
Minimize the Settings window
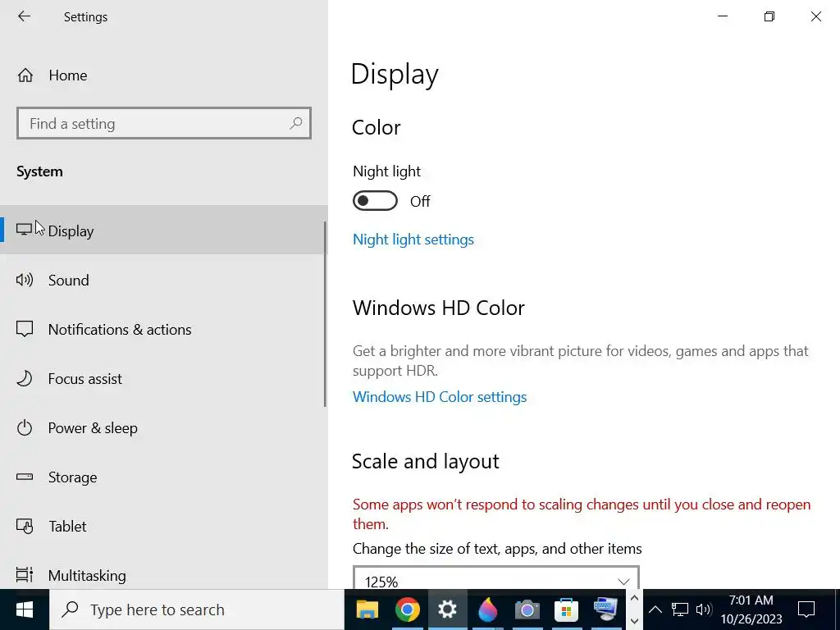point(723,16)
